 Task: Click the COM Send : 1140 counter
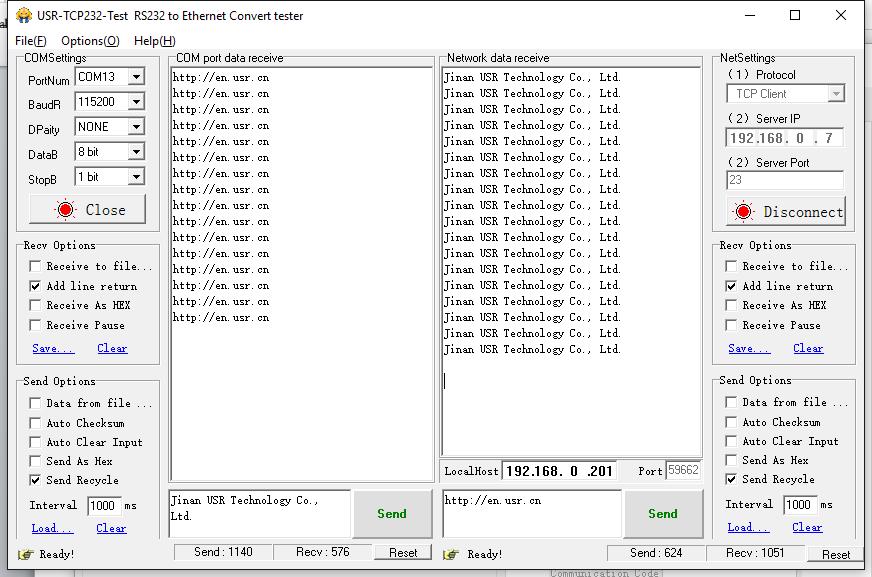click(223, 552)
